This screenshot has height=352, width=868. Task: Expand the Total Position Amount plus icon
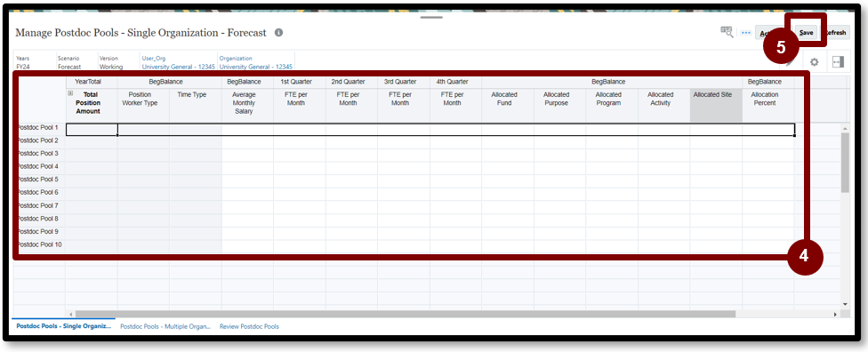(x=70, y=93)
